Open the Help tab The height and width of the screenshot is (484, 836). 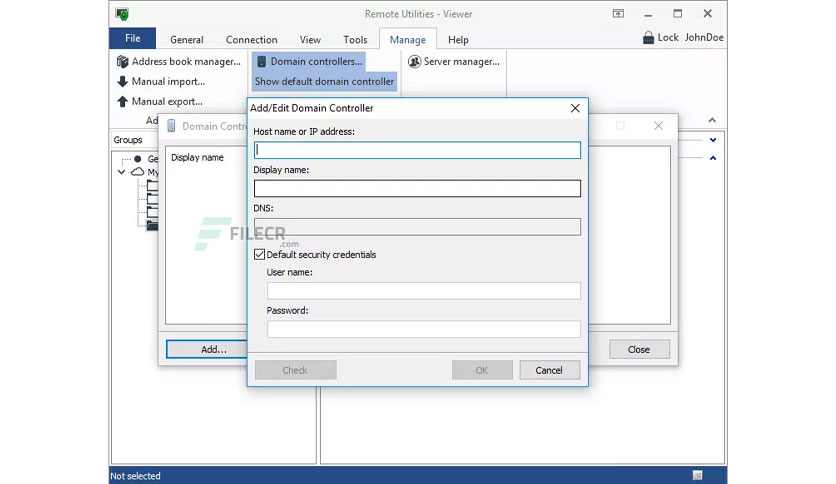[458, 39]
